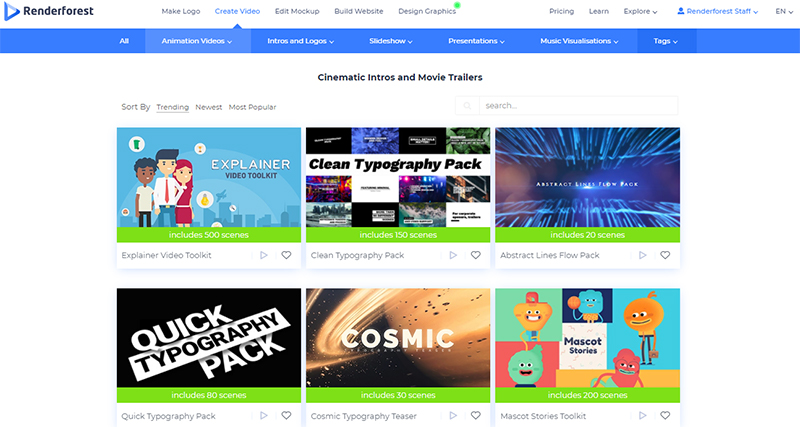Sort templates by Newest
This screenshot has width=800, height=427.
click(208, 107)
